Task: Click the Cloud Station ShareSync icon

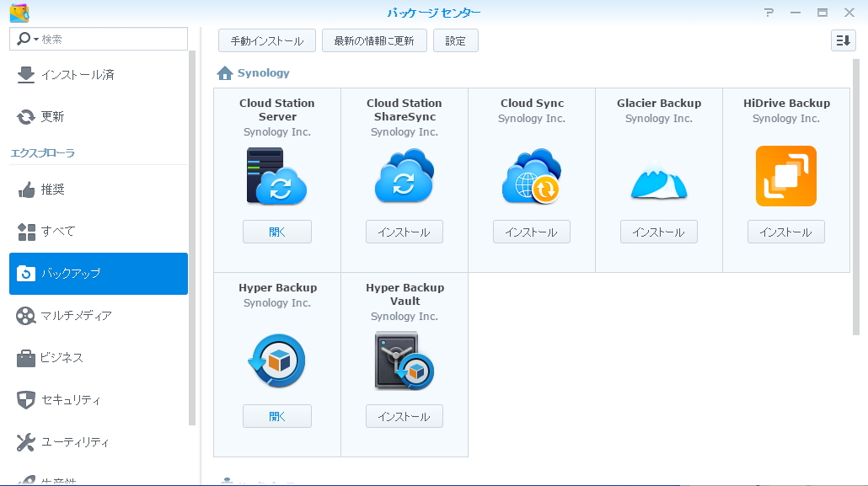Action: click(x=405, y=175)
